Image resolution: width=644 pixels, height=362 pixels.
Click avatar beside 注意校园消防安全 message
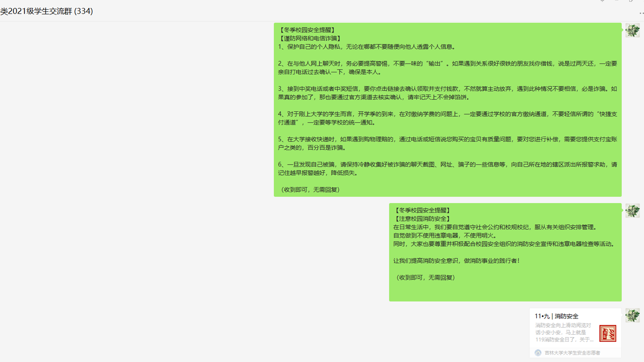coord(632,211)
